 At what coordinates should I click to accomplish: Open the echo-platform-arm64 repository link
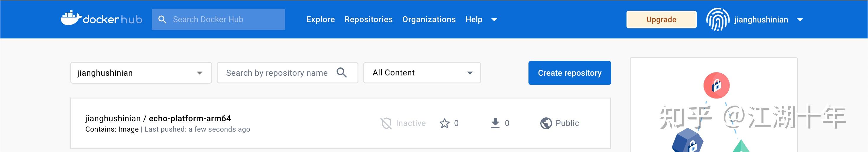(x=190, y=119)
